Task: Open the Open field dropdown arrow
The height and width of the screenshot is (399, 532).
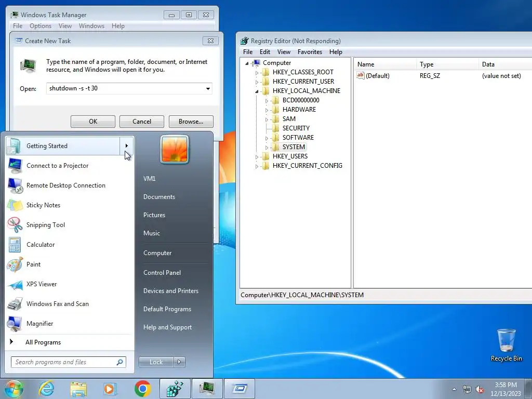Action: [x=208, y=88]
